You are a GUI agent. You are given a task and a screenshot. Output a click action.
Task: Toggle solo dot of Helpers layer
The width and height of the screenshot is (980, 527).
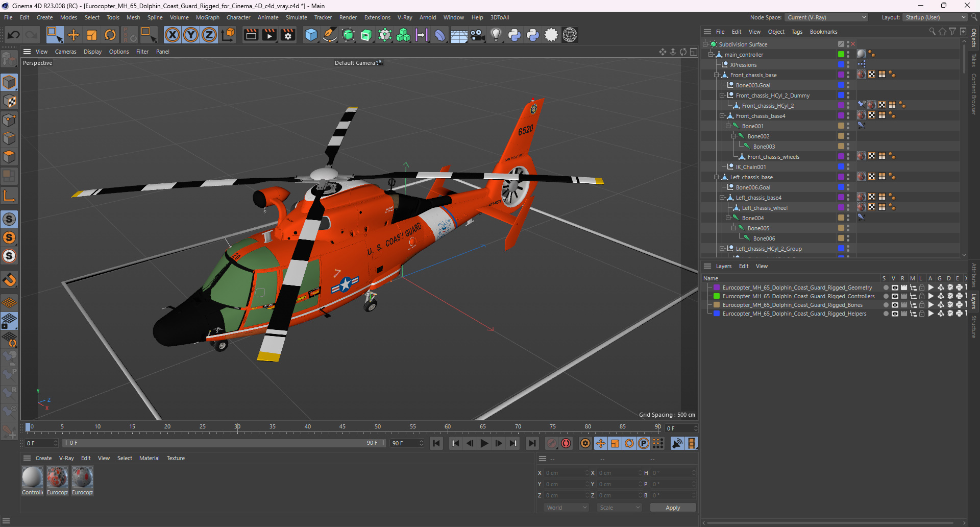[x=886, y=314]
